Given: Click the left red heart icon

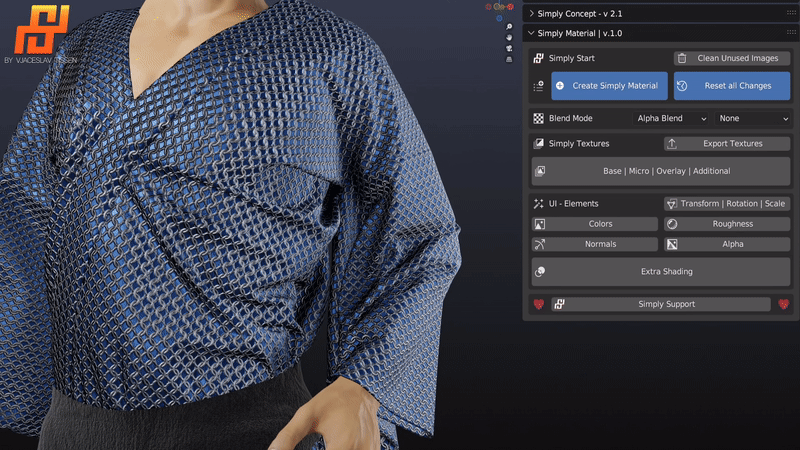Looking at the screenshot, I should [538, 304].
